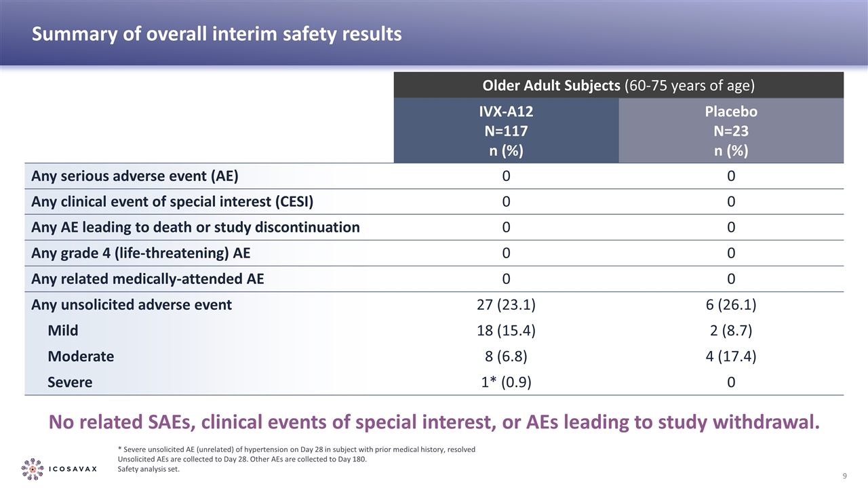This screenshot has height=488, width=868.
Task: Select the 'Any serious adverse event (AE)' row label
Action: click(135, 176)
